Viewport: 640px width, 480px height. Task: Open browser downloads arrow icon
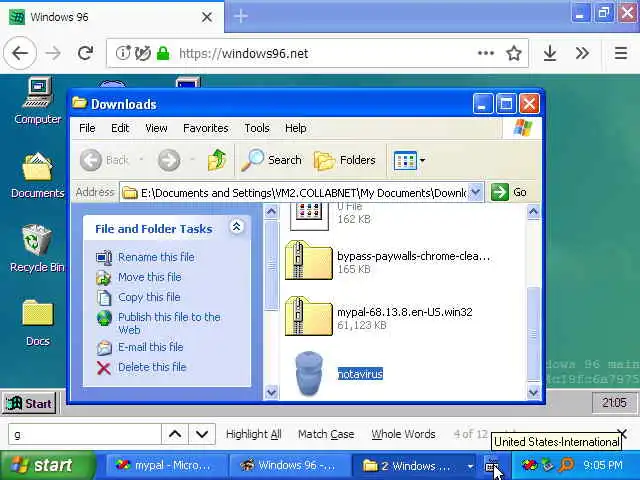[550, 53]
